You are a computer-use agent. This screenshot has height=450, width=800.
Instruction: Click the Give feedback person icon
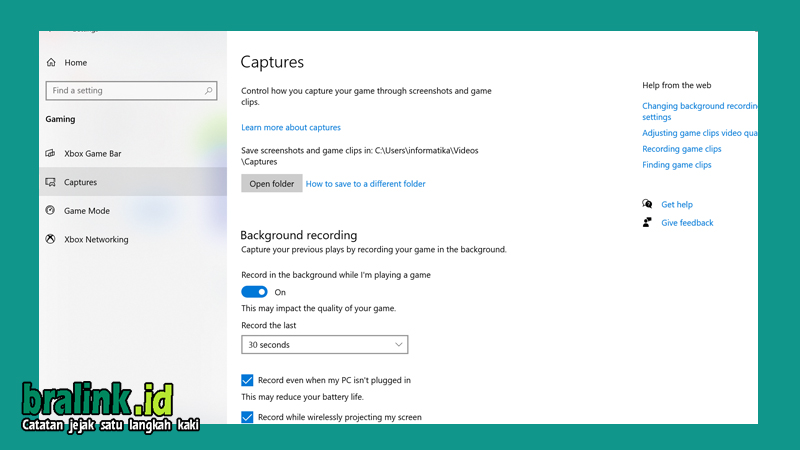click(x=647, y=222)
